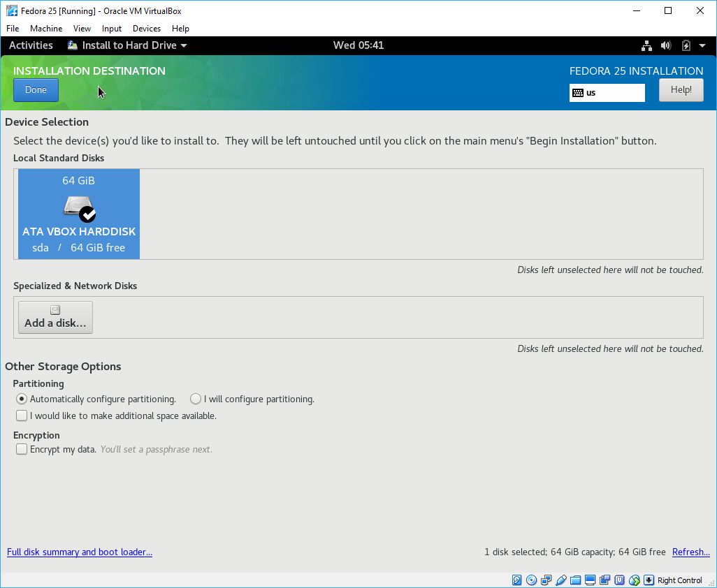Screen dimensions: 717x588
Task: Click the ATA VBOX hard drive icon
Action: coord(80,208)
